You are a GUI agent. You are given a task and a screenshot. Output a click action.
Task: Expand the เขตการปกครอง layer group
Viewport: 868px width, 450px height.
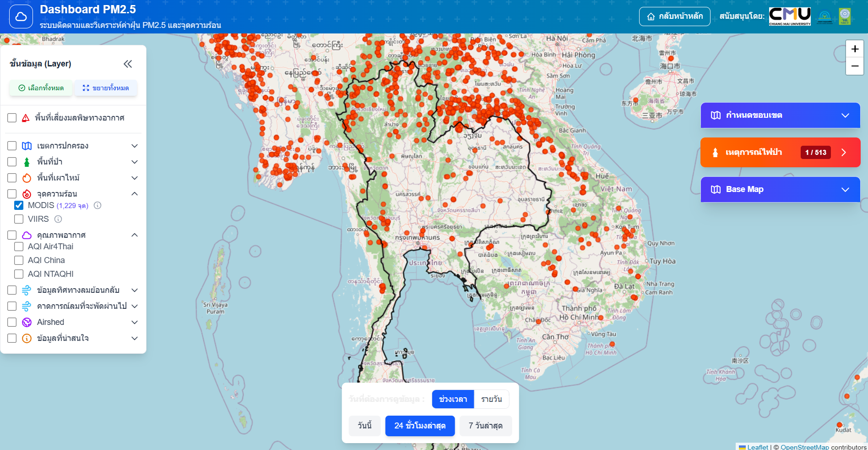tap(135, 146)
